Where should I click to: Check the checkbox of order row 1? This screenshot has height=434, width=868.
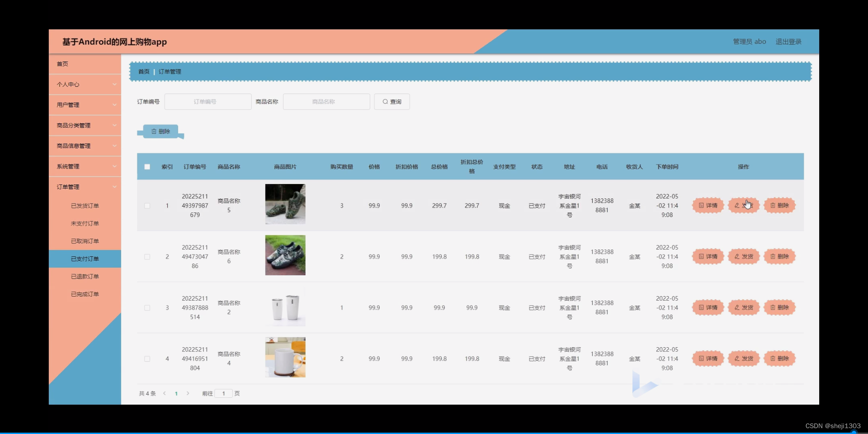click(147, 206)
